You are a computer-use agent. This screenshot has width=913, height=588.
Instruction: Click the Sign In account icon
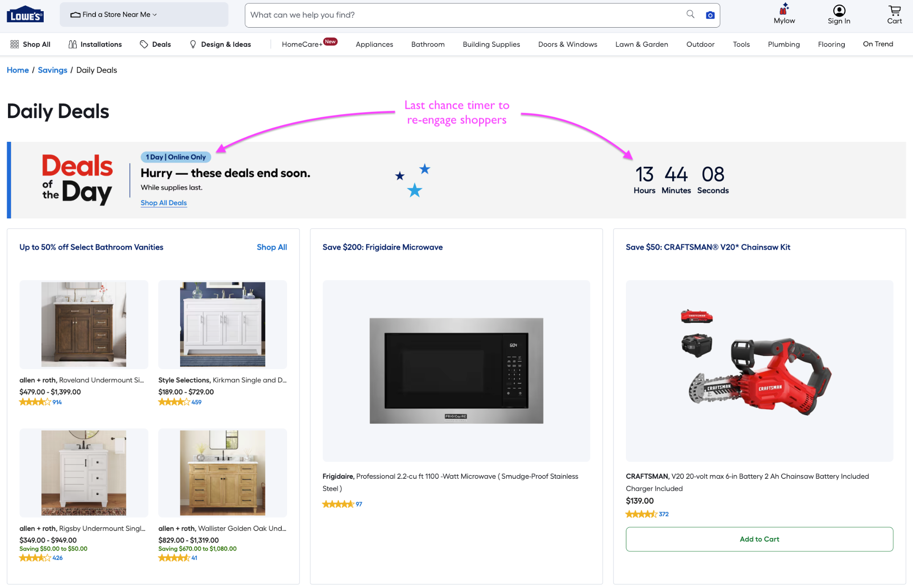pos(839,14)
